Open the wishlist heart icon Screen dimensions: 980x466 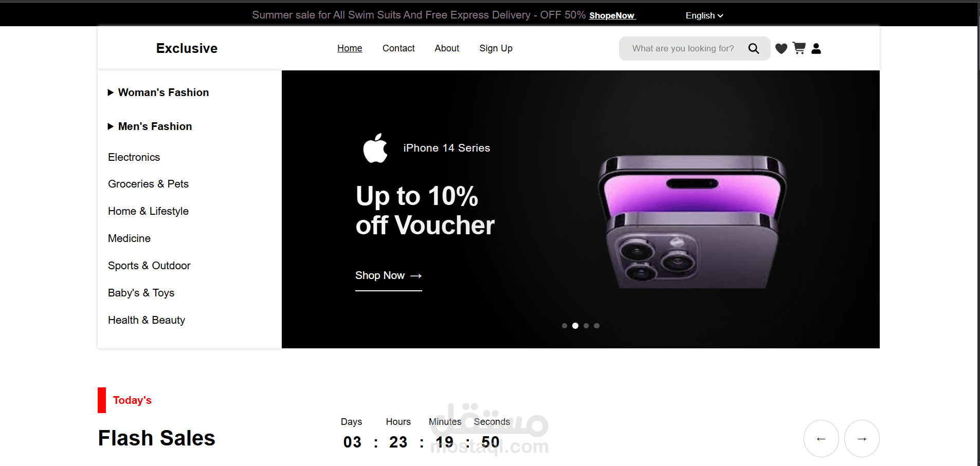pyautogui.click(x=781, y=49)
